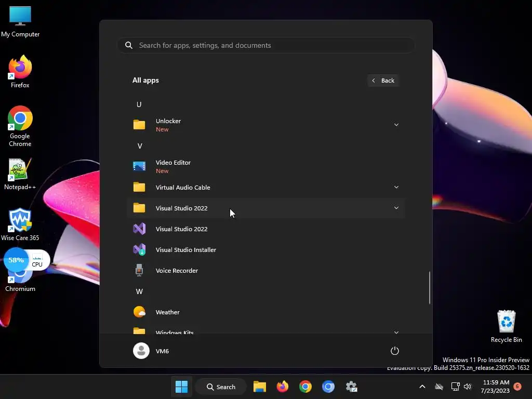The width and height of the screenshot is (532, 399).
Task: Jump to letter W section header
Action: click(139, 291)
